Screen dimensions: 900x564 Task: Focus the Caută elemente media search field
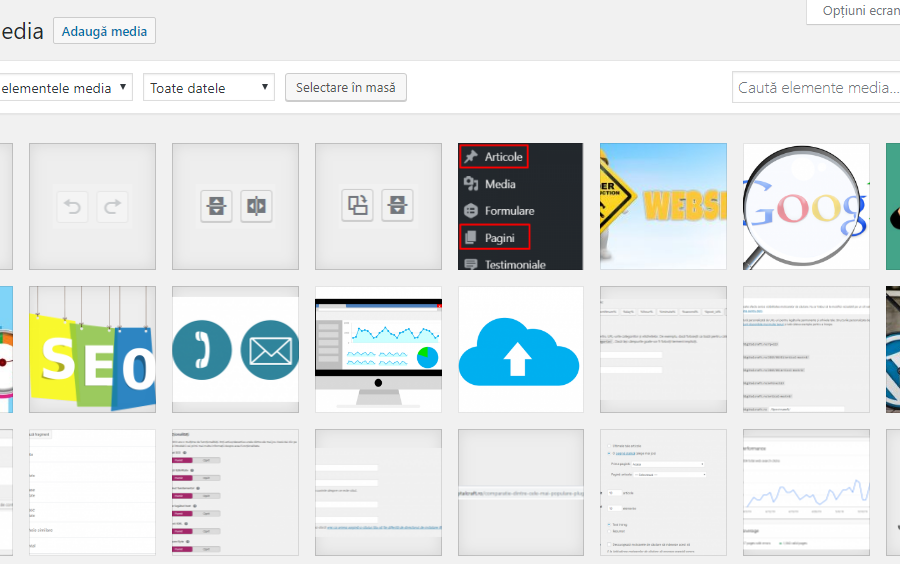(815, 88)
